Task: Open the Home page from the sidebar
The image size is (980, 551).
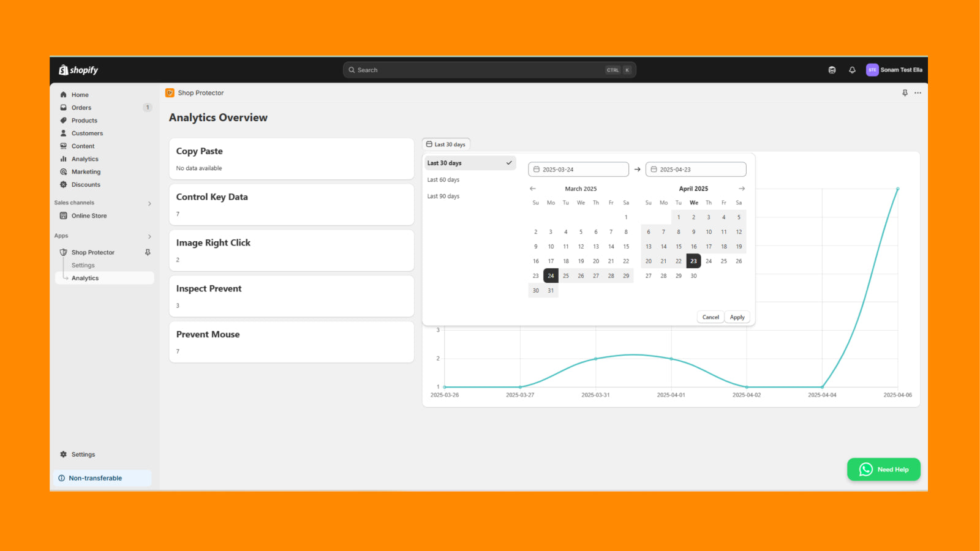Action: coord(80,94)
